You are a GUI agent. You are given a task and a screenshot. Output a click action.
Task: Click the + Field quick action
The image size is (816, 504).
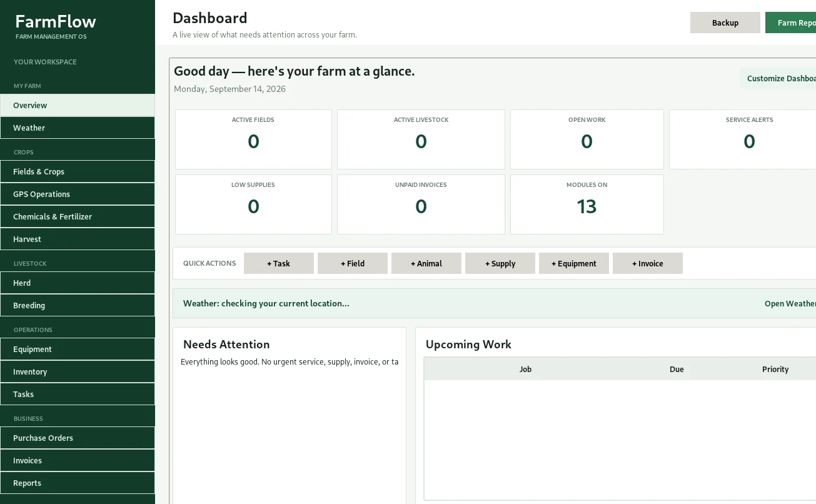tap(353, 263)
